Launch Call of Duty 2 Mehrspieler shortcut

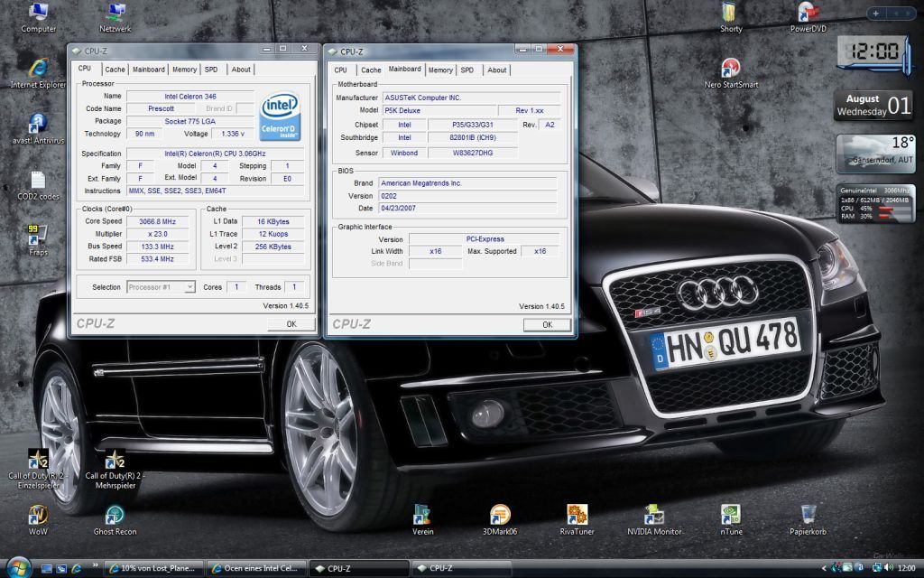click(x=115, y=470)
